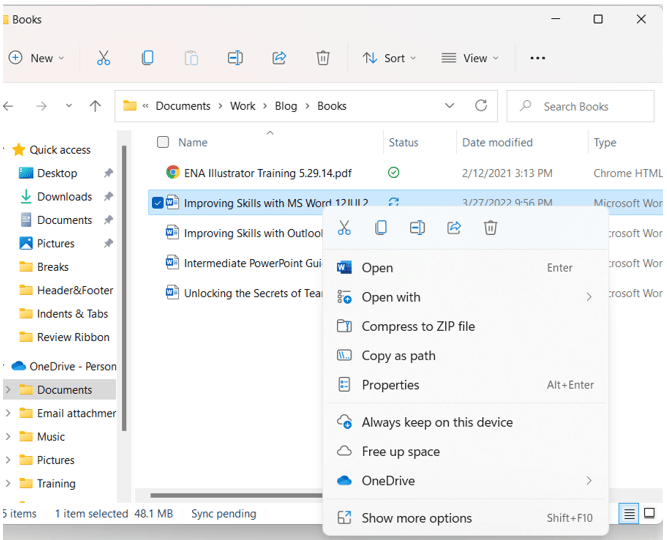This screenshot has height=540, width=667.
Task: Select Always keep on this device
Action: click(437, 422)
